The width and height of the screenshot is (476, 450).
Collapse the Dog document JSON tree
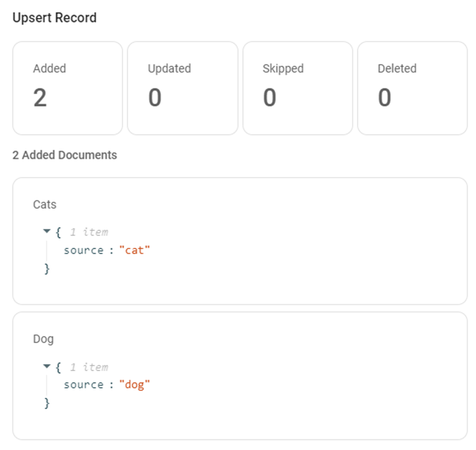(x=46, y=366)
